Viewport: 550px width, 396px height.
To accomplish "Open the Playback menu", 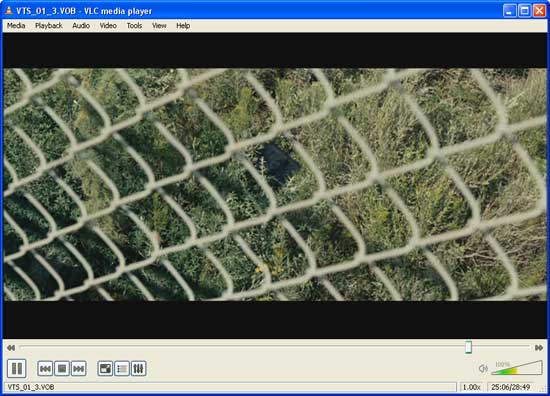I will point(49,26).
